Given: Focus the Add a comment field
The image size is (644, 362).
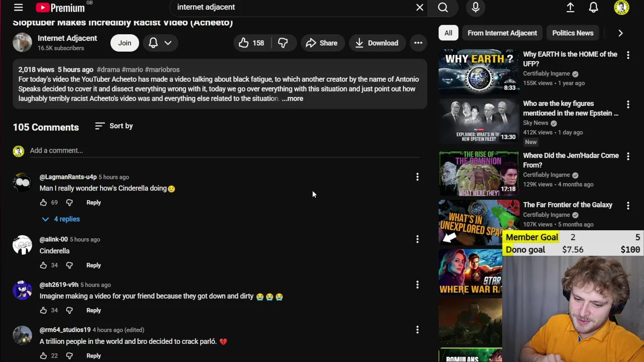Looking at the screenshot, I should coord(224,151).
